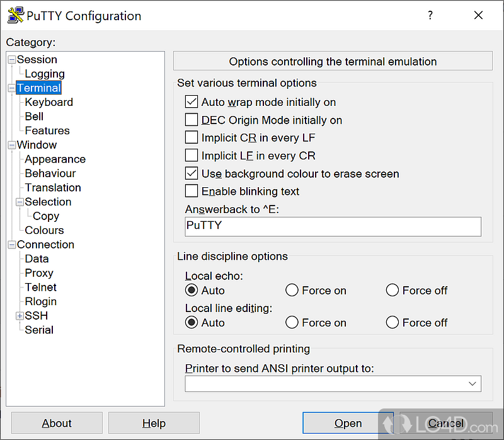Turn on Enable blinking text
The image size is (504, 440).
pyautogui.click(x=192, y=191)
